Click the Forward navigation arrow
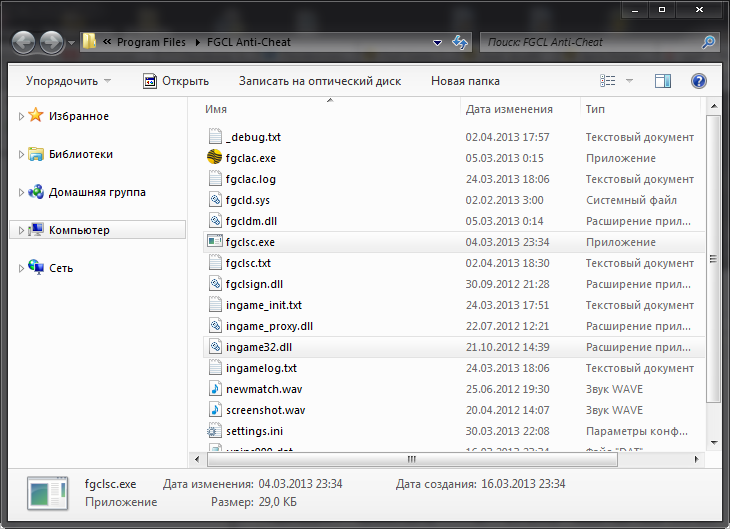The width and height of the screenshot is (730, 529). [51, 43]
